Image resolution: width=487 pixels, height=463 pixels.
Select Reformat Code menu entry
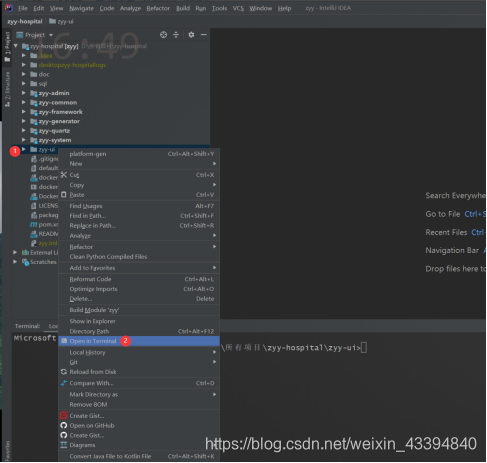point(139,279)
